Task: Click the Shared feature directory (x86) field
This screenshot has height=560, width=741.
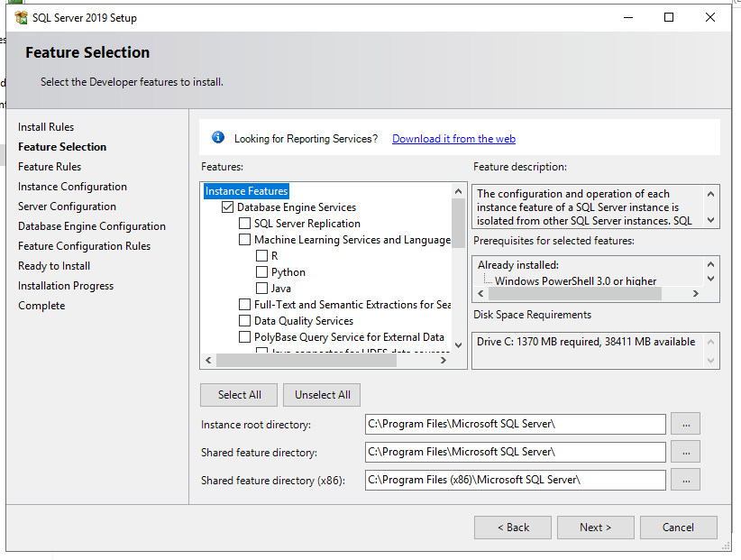Action: click(516, 480)
